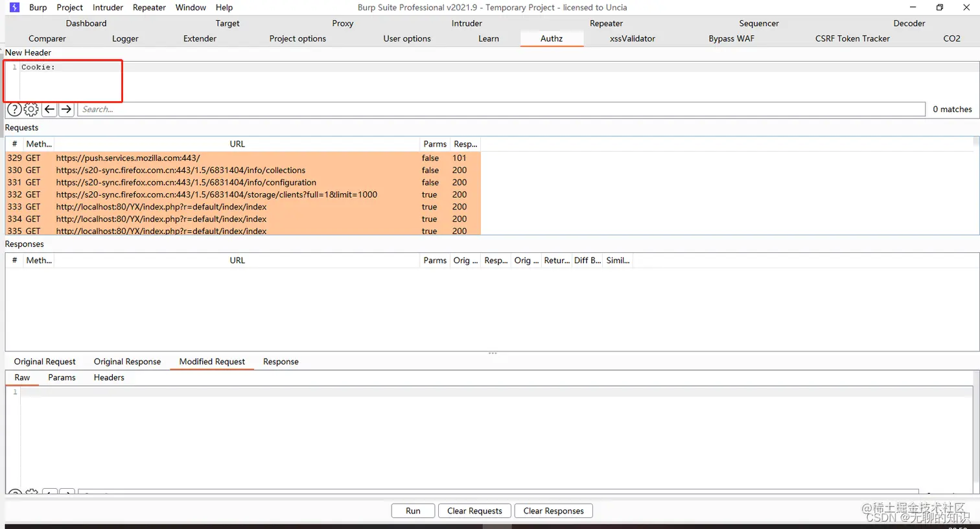Open the Bypass WAF tab
Image resolution: width=980 pixels, height=529 pixels.
coord(732,38)
